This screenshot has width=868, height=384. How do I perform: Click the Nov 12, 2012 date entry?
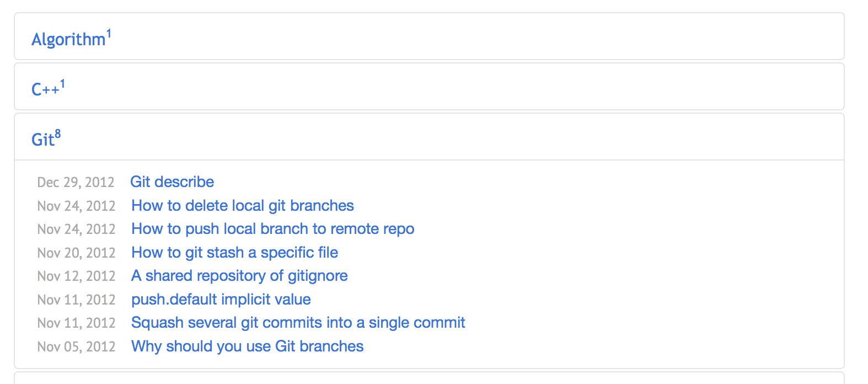(x=76, y=276)
